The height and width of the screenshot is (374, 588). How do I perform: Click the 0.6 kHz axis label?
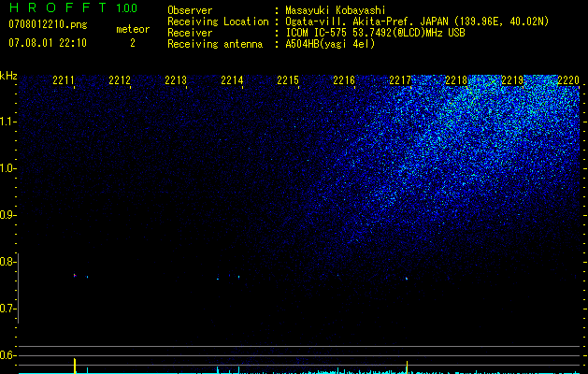click(7, 355)
